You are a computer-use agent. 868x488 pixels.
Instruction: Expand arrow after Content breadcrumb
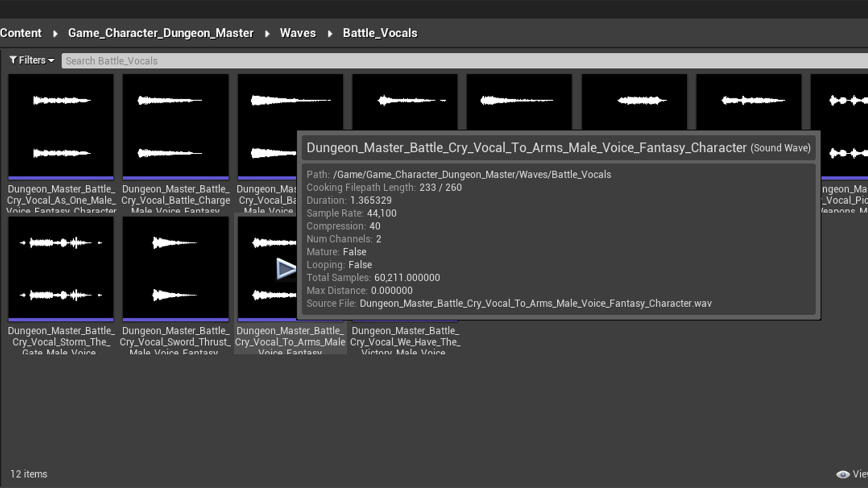[x=55, y=33]
